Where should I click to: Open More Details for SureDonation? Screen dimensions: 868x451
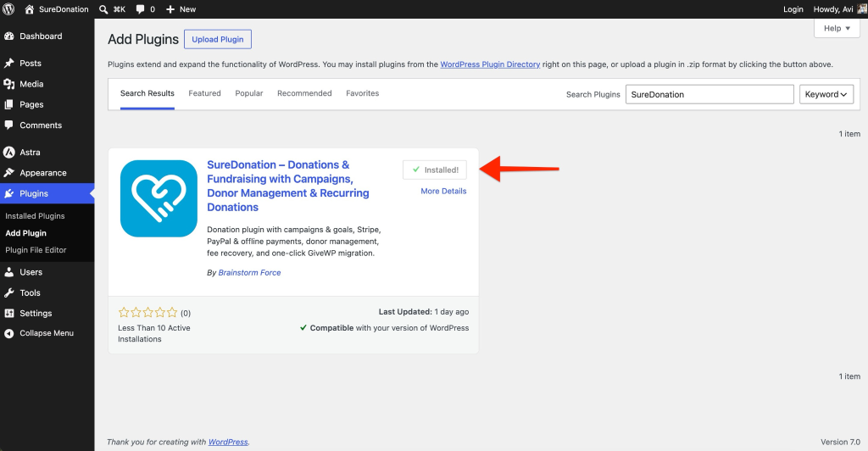pos(443,191)
